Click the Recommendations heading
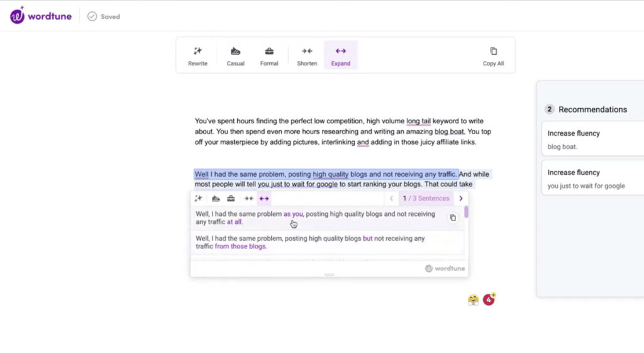Image resolution: width=644 pixels, height=353 pixels. 592,109
